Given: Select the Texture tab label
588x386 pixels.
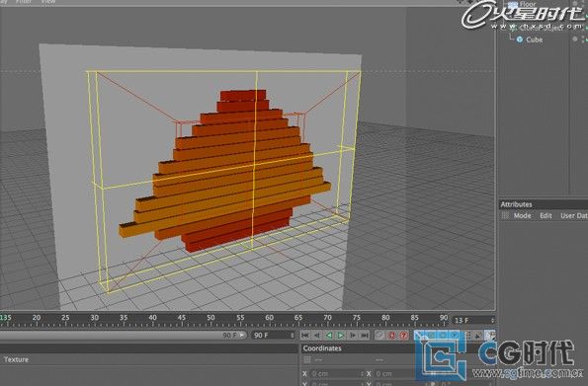Looking at the screenshot, I should pos(16,359).
